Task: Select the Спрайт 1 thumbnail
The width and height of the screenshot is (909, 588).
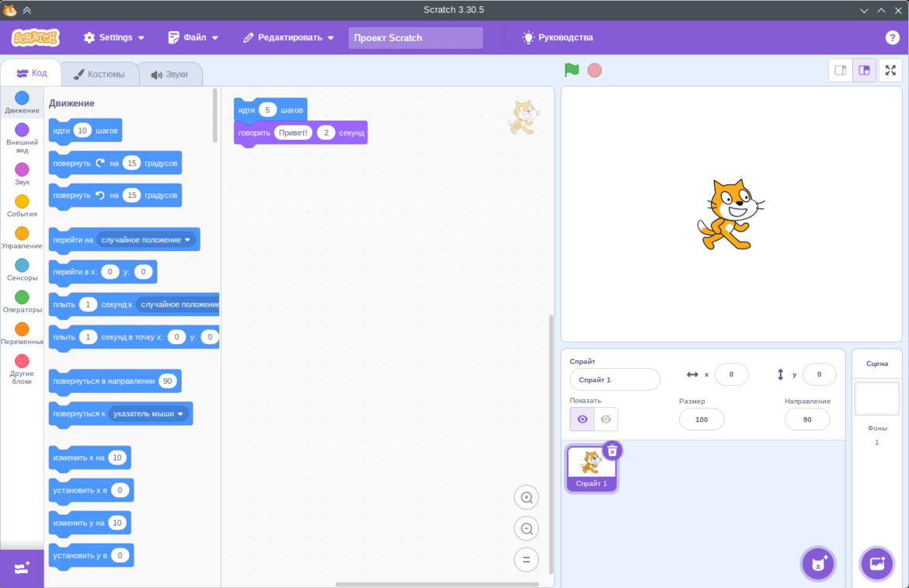Action: (x=591, y=469)
